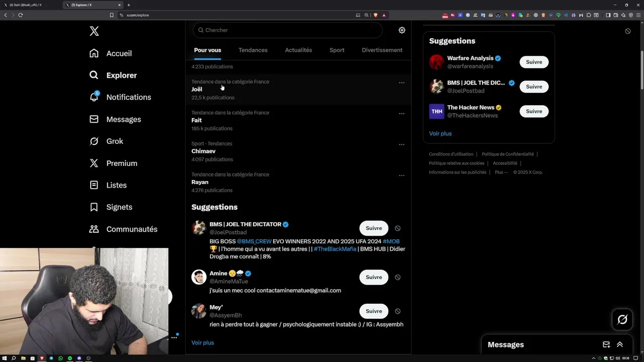This screenshot has width=644, height=362.
Task: Click Voir plus in right Suggestions panel
Action: click(440, 134)
